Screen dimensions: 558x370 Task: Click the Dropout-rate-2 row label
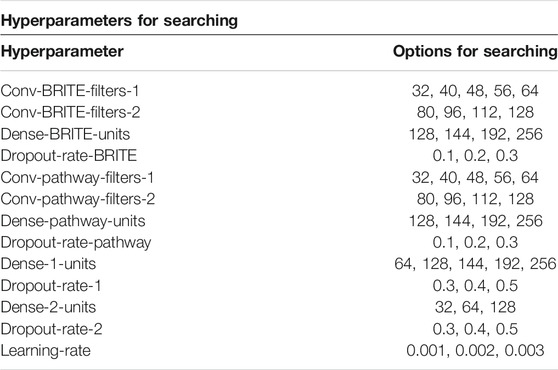tap(52, 329)
